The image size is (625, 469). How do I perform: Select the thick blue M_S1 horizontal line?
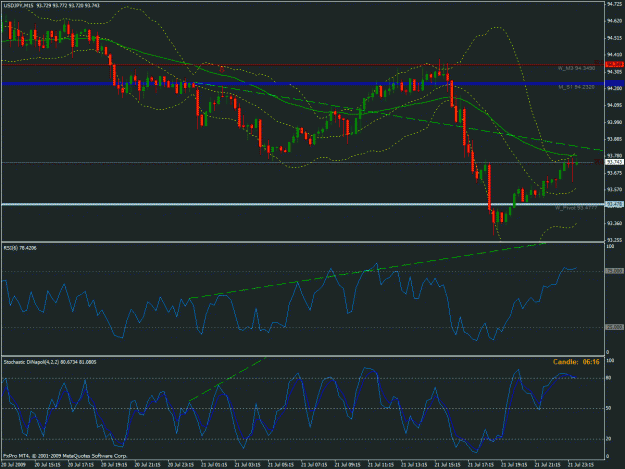point(303,84)
